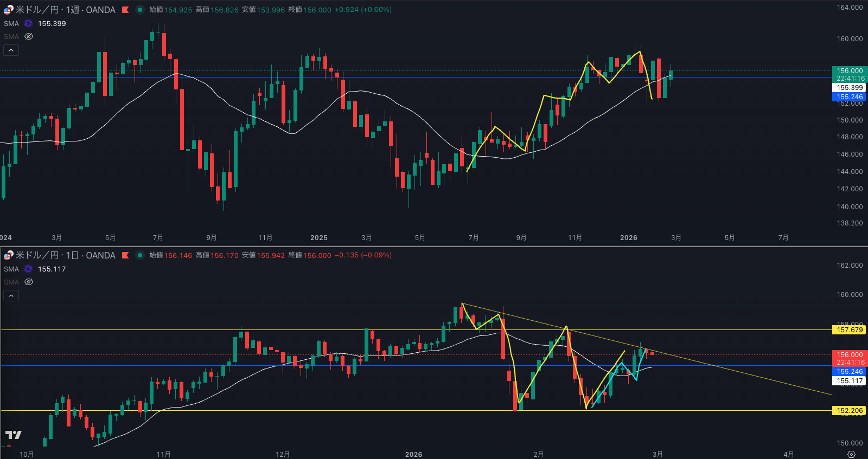Click the green market status dot on daily chart
This screenshot has height=459, width=868.
[140, 255]
